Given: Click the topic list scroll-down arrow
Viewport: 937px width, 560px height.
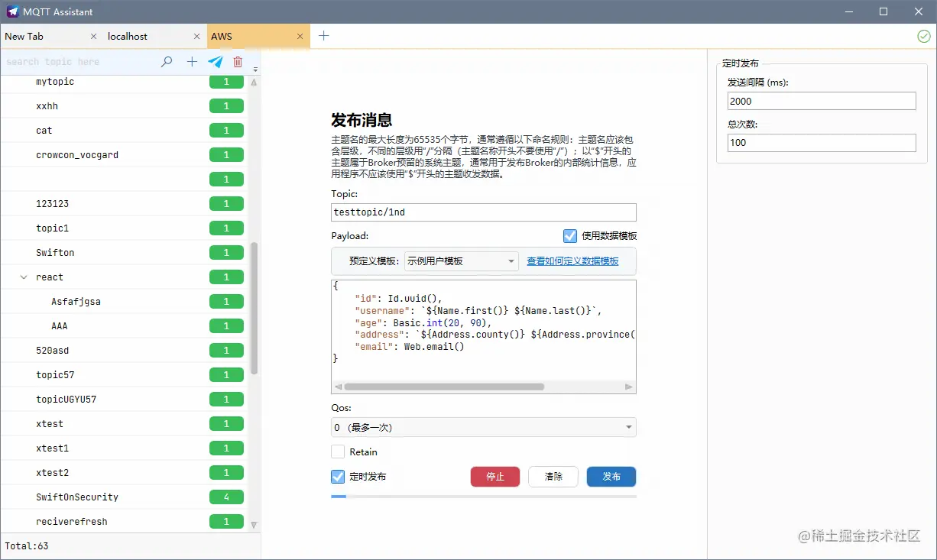Looking at the screenshot, I should [x=255, y=525].
